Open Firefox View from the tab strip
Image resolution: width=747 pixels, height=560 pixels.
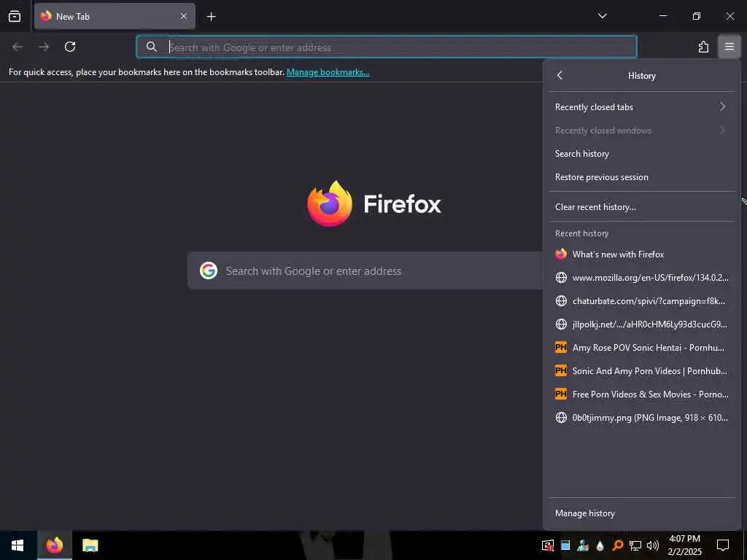point(15,16)
